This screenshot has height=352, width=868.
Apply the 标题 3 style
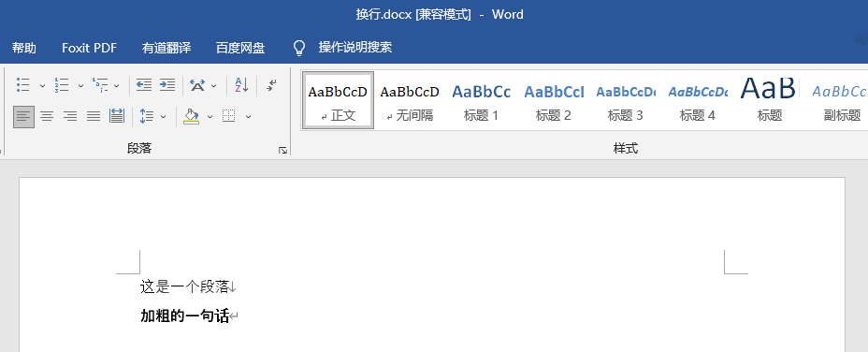coord(625,100)
